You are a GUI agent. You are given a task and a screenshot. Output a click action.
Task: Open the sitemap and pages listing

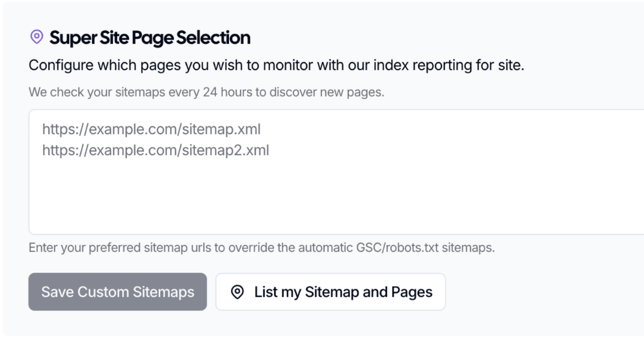[x=330, y=292]
